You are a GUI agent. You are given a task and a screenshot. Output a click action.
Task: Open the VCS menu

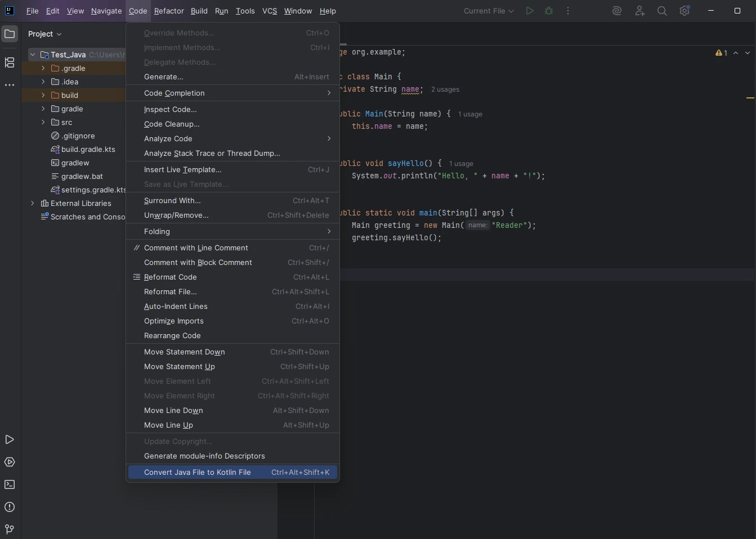(270, 11)
